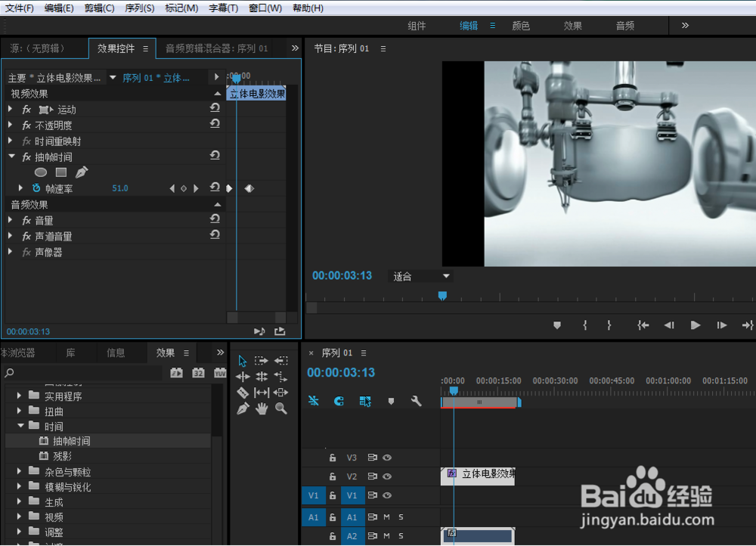756x546 pixels.
Task: Click the timeline ruler playhead
Action: [x=454, y=390]
